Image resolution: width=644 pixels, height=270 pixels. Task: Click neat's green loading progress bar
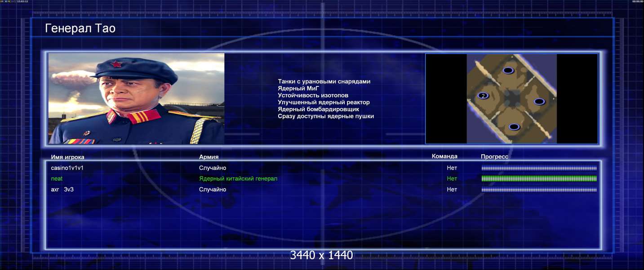[539, 179]
